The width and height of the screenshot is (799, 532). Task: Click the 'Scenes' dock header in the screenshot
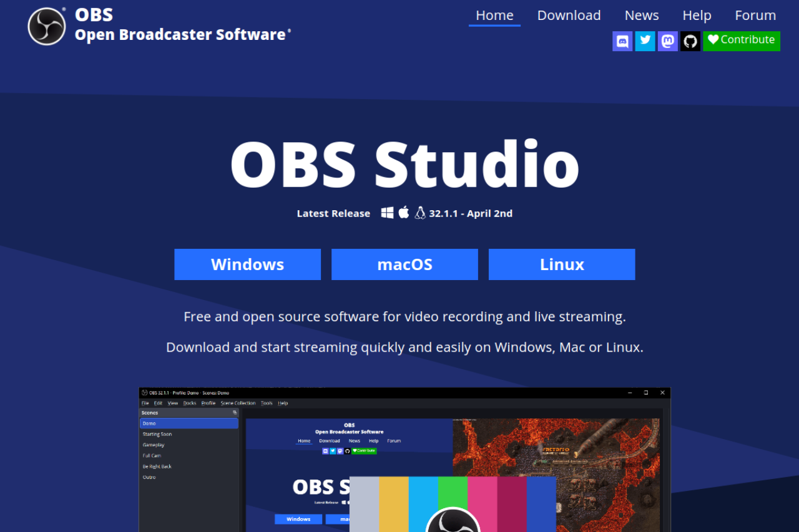(189, 413)
